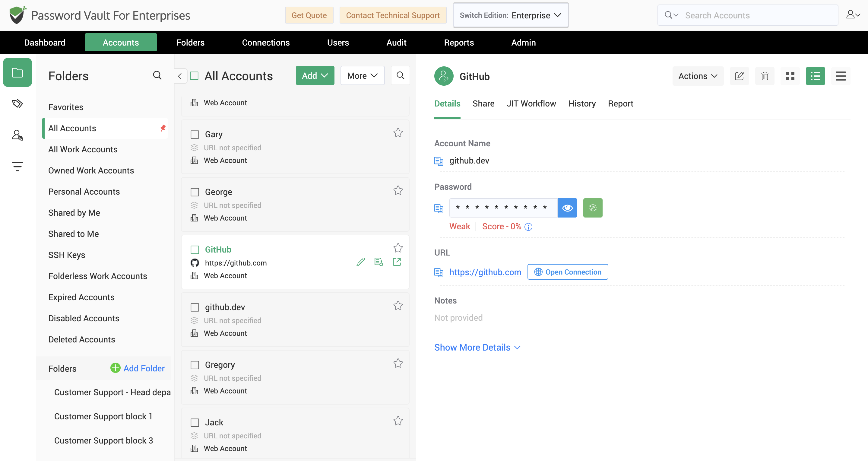Select Customer Support block 1 folder
This screenshot has height=461, width=868.
[x=103, y=417]
